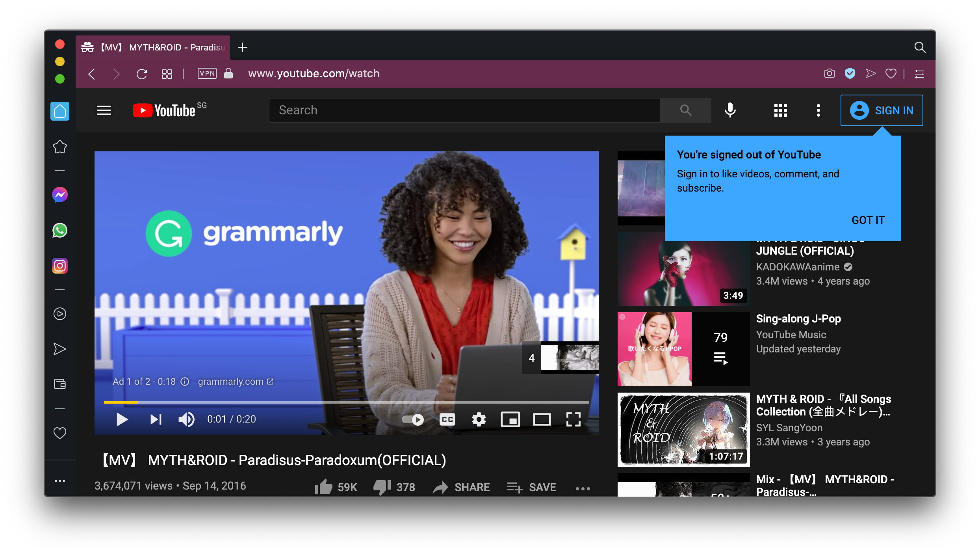The width and height of the screenshot is (980, 555).
Task: Open more actions menu next to SAVE
Action: coord(583,488)
